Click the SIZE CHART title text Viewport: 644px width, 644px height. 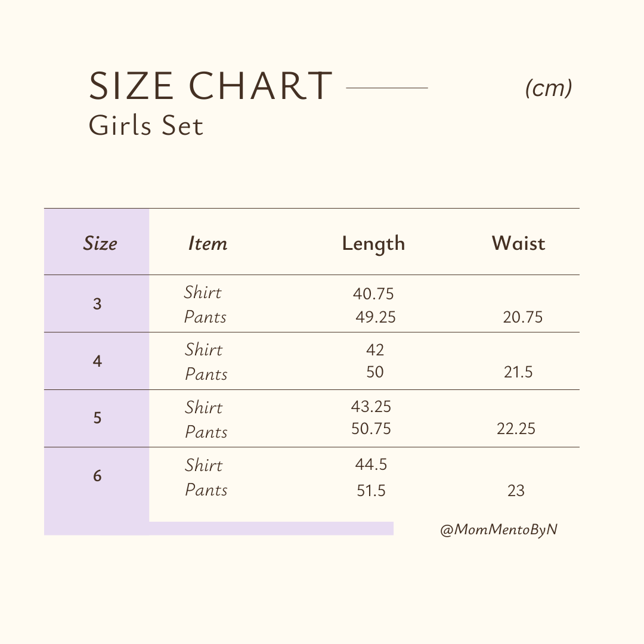point(210,86)
